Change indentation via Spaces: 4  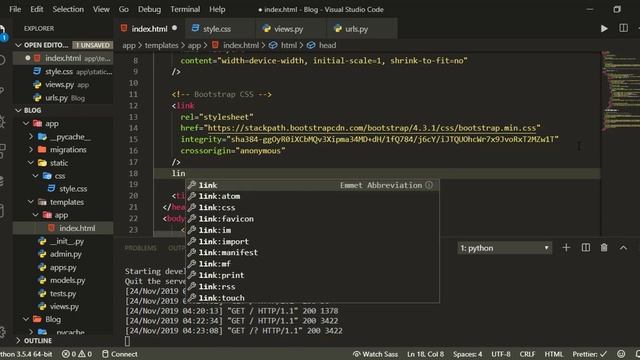tap(467, 354)
